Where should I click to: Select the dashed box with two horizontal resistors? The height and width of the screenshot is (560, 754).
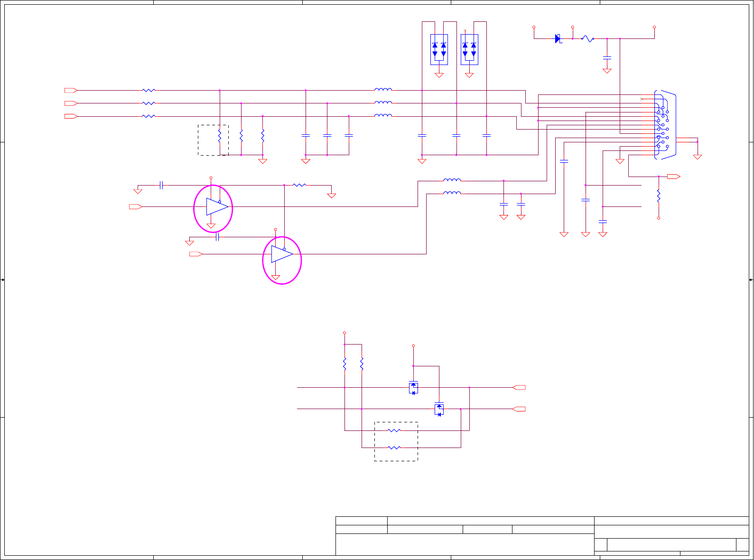tap(396, 441)
